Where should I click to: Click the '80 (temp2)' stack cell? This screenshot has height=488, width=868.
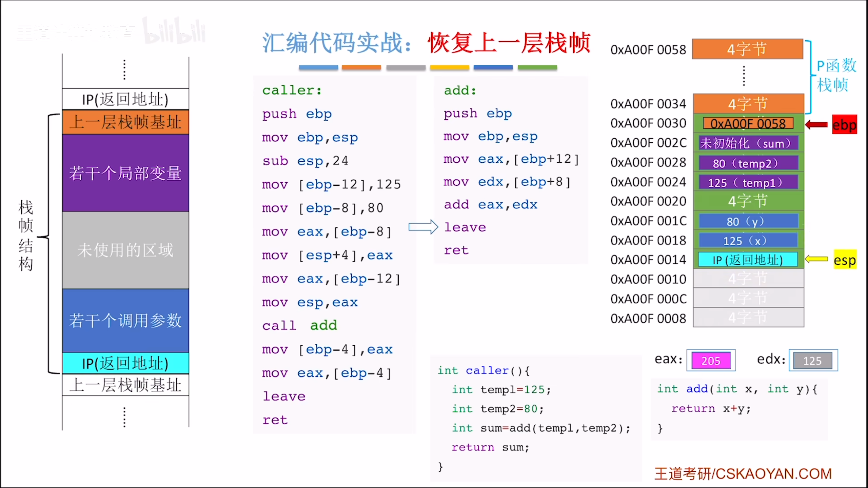(748, 163)
